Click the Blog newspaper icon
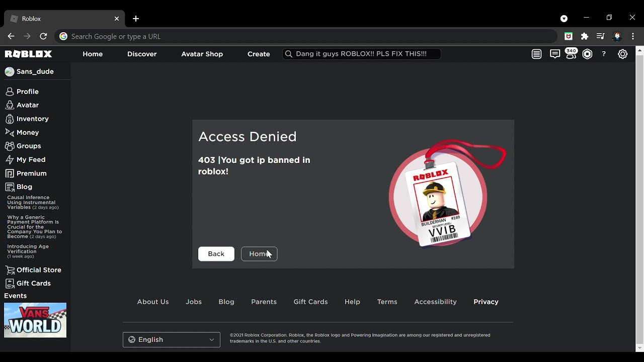This screenshot has height=362, width=644. 10,187
